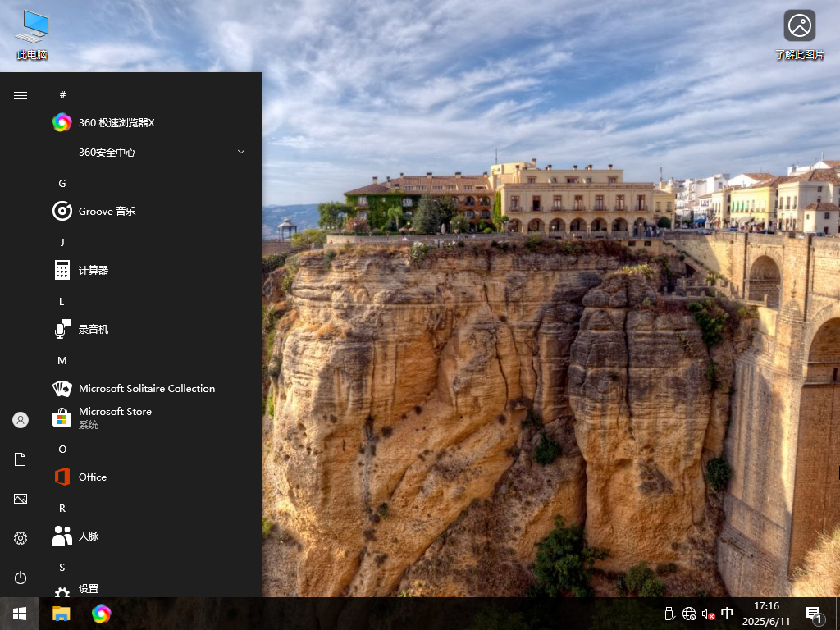This screenshot has width=840, height=630.
Task: Open 360 极速浏览器X from Start menu
Action: coord(115,122)
